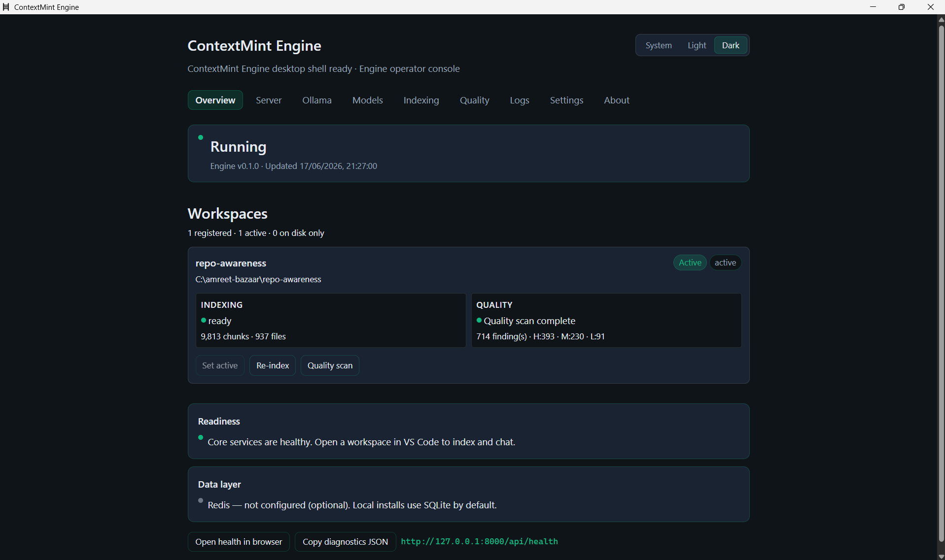945x560 pixels.
Task: Open the Indexing tab
Action: pos(421,100)
